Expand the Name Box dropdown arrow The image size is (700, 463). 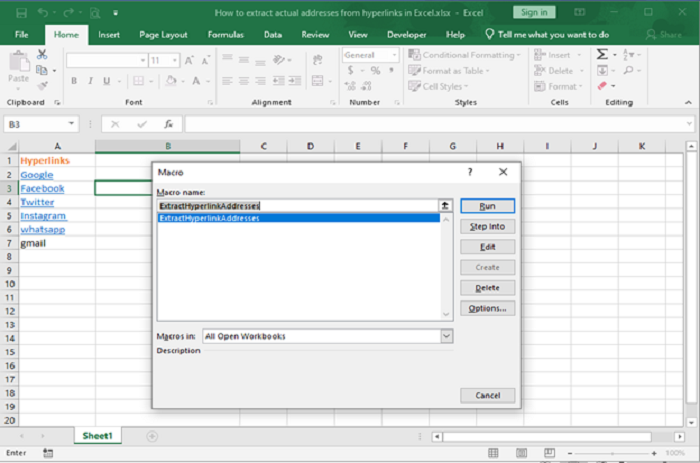[71, 124]
